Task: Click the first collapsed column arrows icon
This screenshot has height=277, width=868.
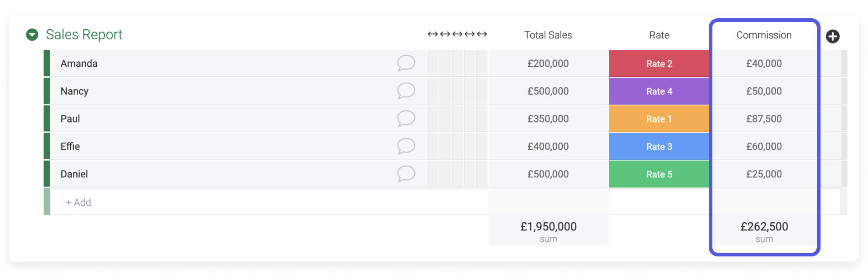Action: click(x=433, y=34)
